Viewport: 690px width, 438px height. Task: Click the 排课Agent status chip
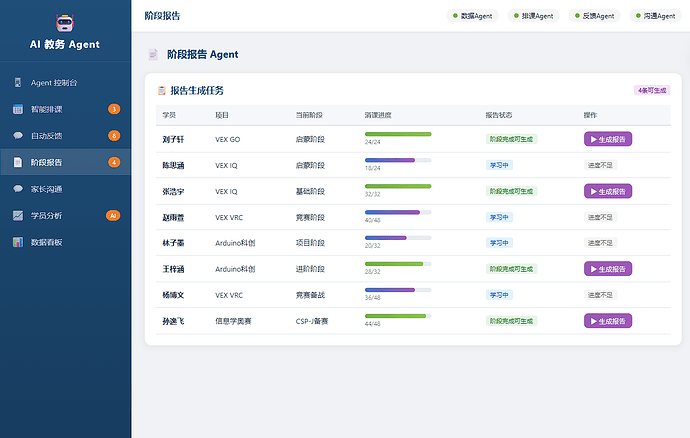[x=533, y=16]
